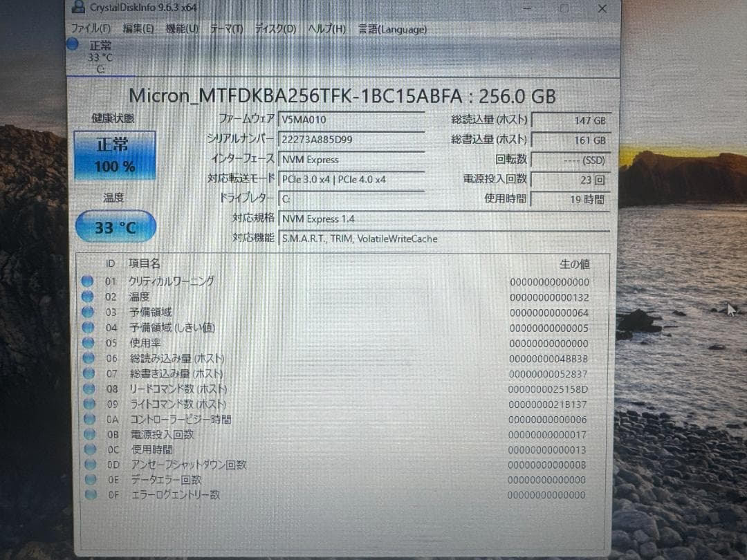Click the 正常 100% health status button
The height and width of the screenshot is (560, 747).
coord(114,156)
